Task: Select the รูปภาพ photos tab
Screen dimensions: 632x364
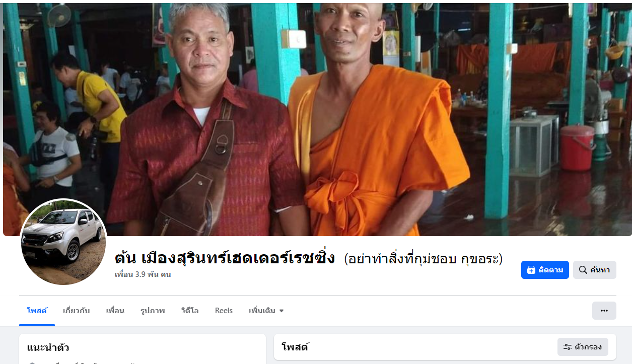Action: point(153,311)
